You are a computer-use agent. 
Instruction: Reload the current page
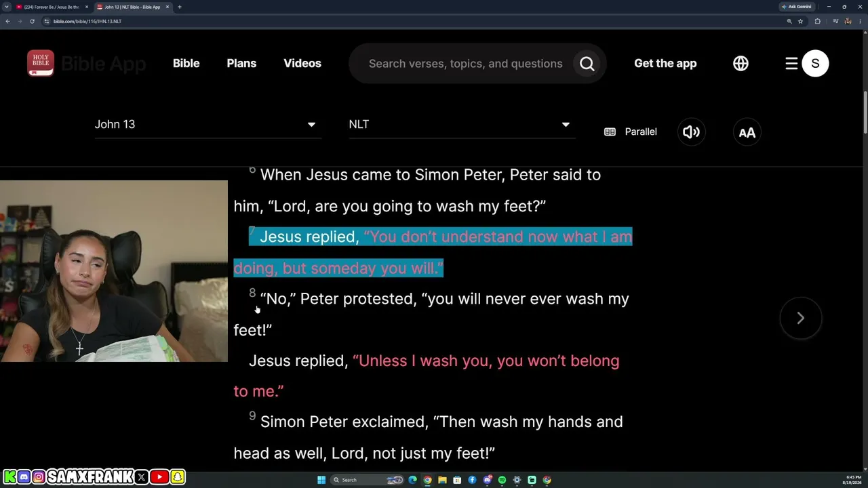click(x=32, y=21)
